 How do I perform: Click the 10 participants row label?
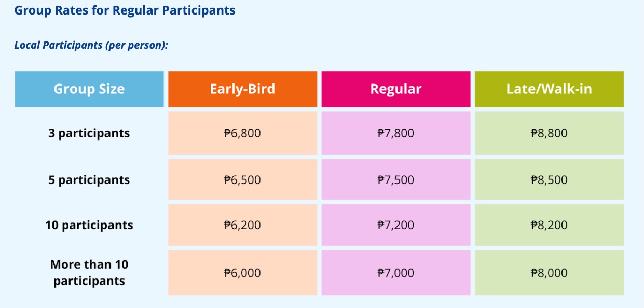pyautogui.click(x=89, y=225)
